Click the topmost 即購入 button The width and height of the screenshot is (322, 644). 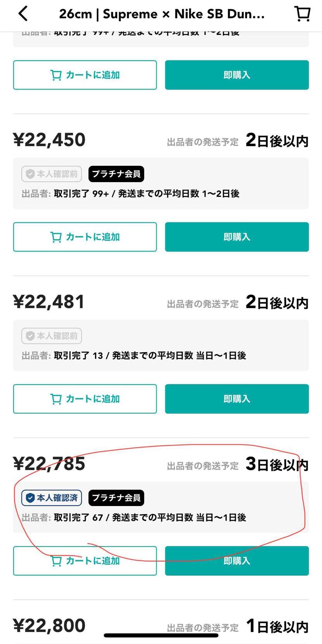pos(237,75)
